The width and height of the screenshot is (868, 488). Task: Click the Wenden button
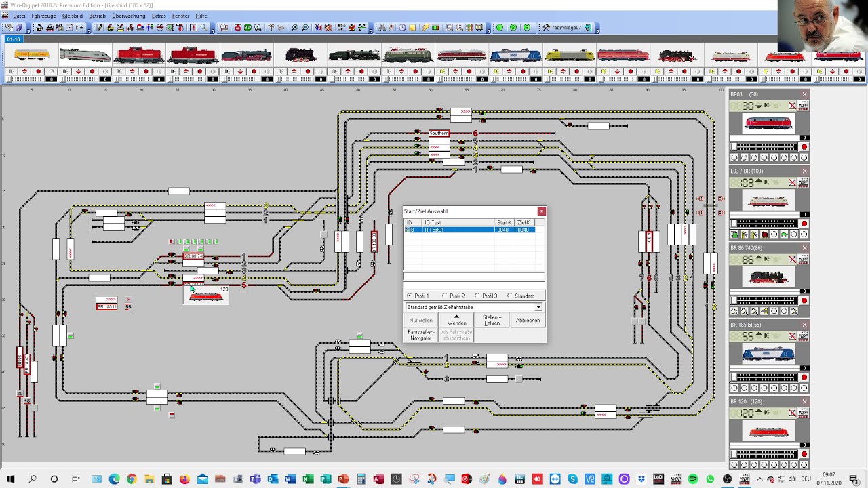456,320
